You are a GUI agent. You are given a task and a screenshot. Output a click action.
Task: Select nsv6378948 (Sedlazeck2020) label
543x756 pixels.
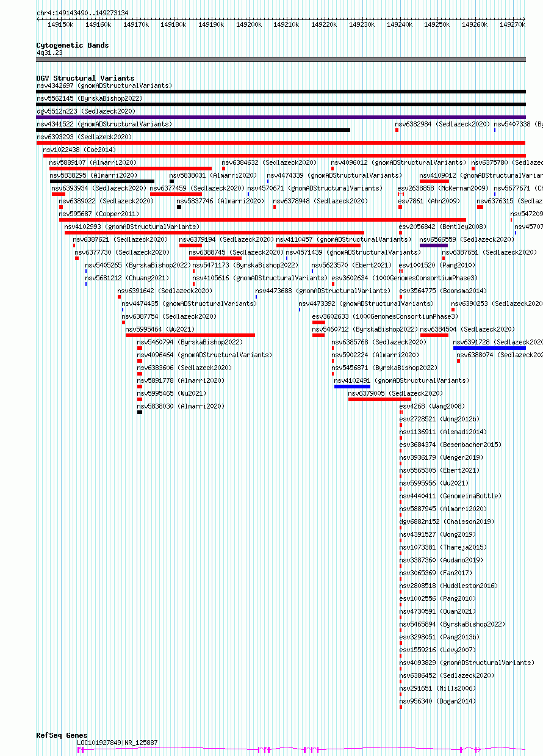click(x=320, y=201)
